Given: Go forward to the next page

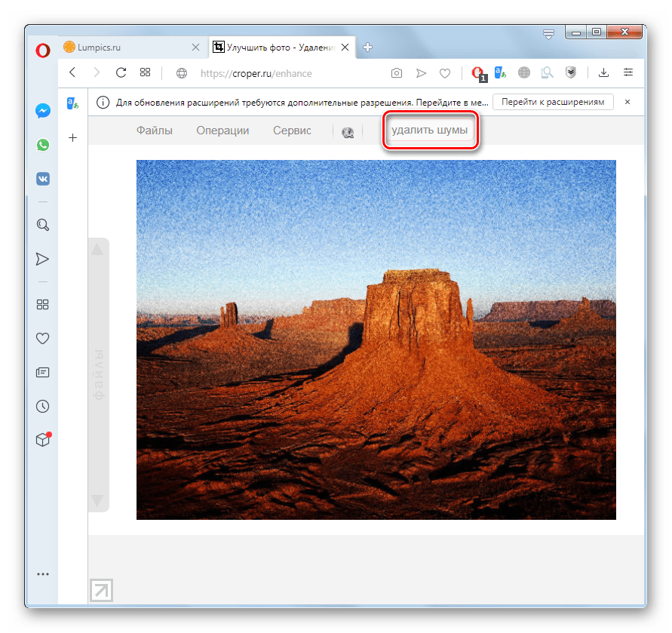Looking at the screenshot, I should coord(97,72).
